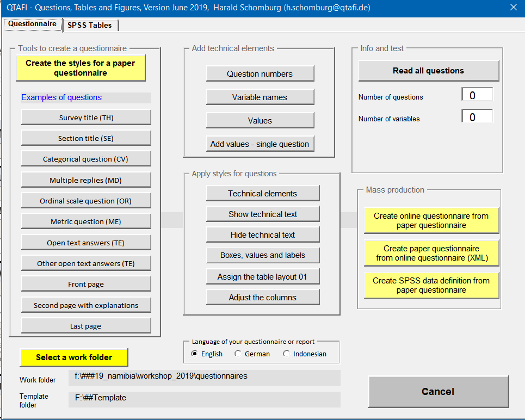Insert a Section title (SE)
Viewport: 525px width, 420px height.
pyautogui.click(x=86, y=138)
